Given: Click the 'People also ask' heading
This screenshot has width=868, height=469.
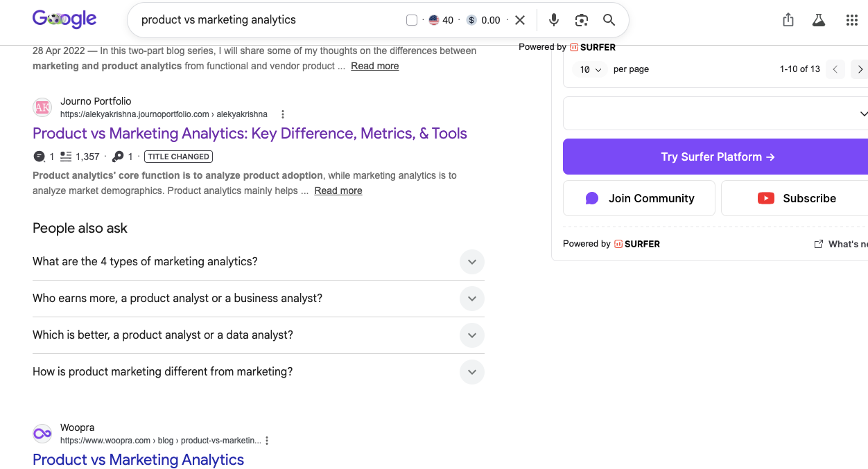Looking at the screenshot, I should (x=80, y=228).
